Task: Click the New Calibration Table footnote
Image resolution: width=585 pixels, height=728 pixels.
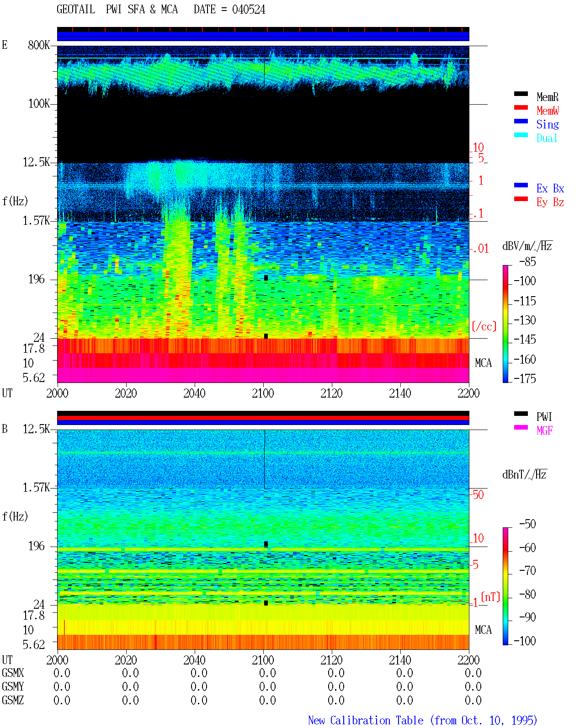Action: click(423, 721)
